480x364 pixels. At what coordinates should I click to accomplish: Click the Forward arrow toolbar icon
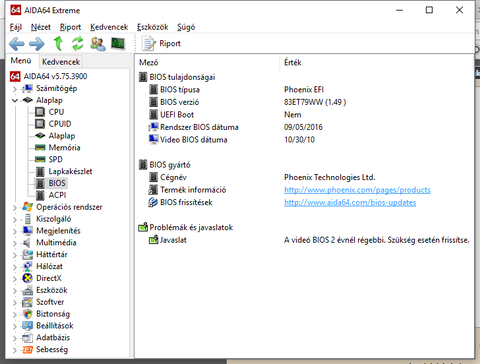(x=37, y=43)
